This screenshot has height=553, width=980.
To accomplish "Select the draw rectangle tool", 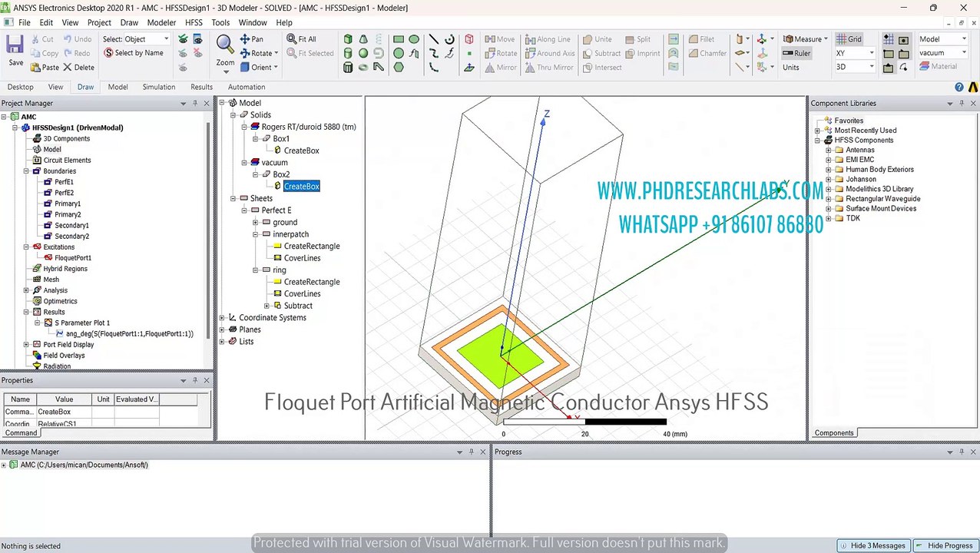I will pos(399,39).
